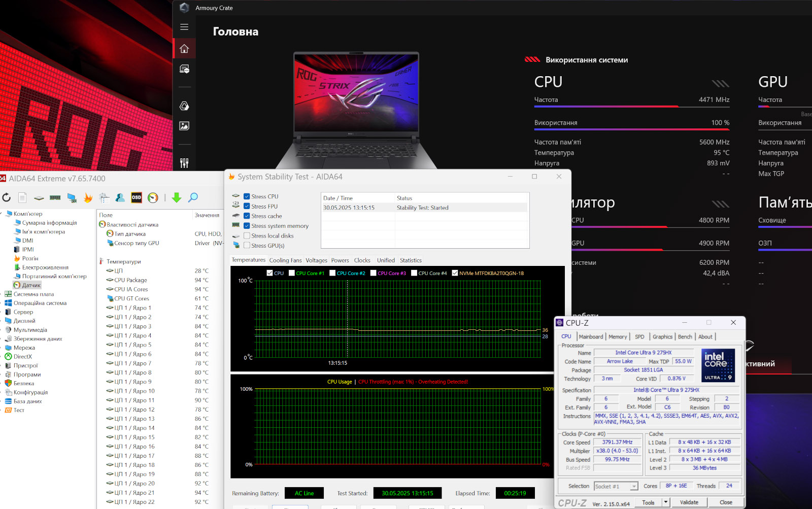Uncheck the Stress FPU checkbox
This screenshot has width=812, height=509.
(247, 206)
